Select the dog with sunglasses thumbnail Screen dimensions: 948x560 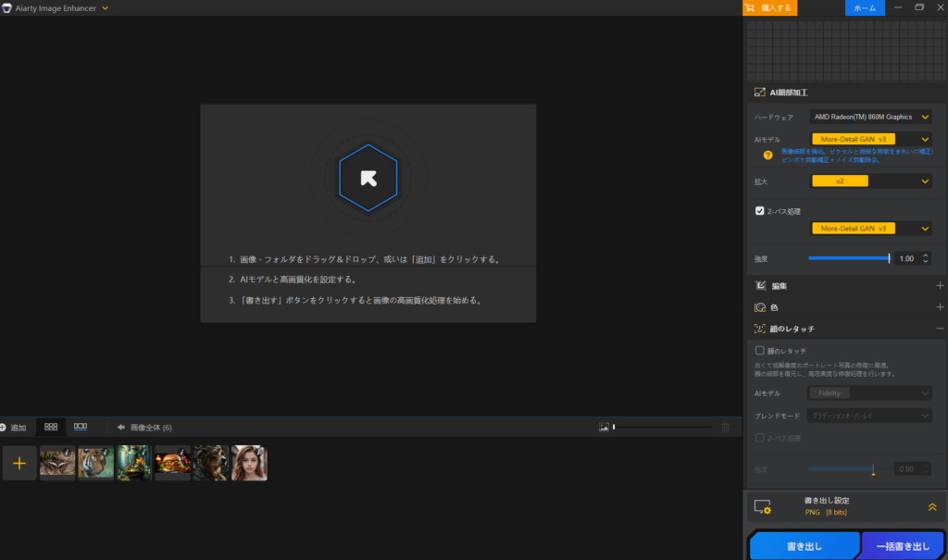click(x=211, y=463)
